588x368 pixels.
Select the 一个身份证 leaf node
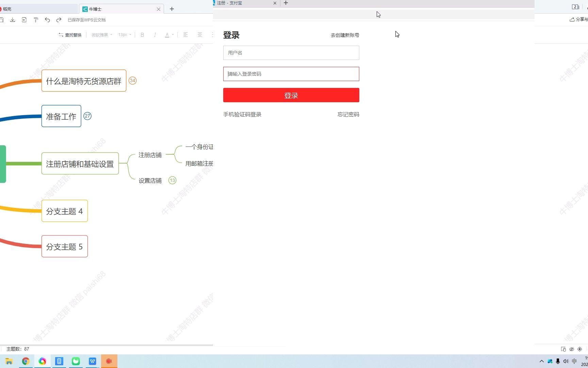click(199, 147)
